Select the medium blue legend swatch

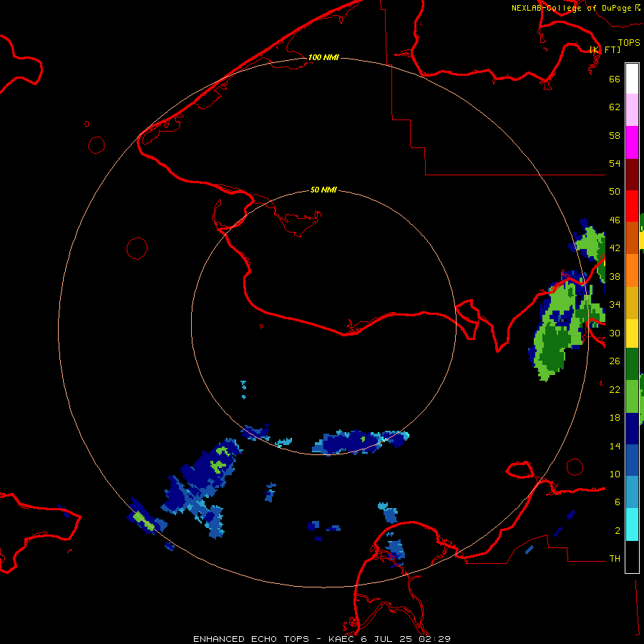click(632, 461)
